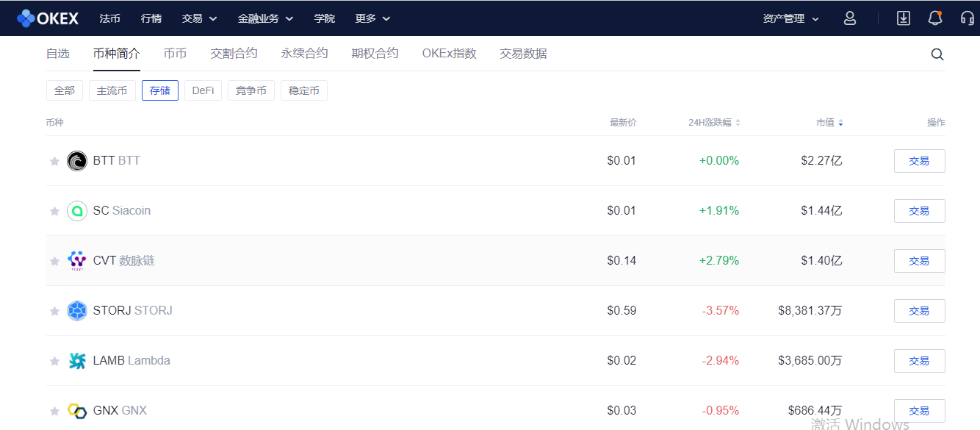Open the notification bell
The height and width of the screenshot is (430, 980).
pos(934,18)
